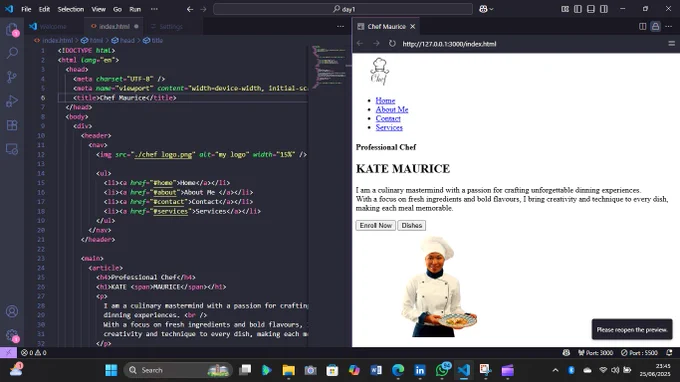Open the errors and warnings status item
The height and width of the screenshot is (382, 680).
click(x=34, y=353)
